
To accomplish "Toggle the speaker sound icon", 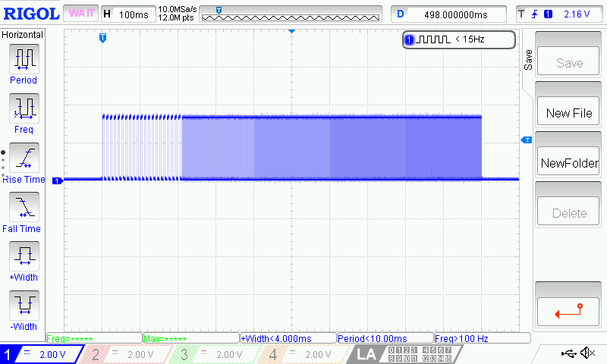I will point(587,353).
